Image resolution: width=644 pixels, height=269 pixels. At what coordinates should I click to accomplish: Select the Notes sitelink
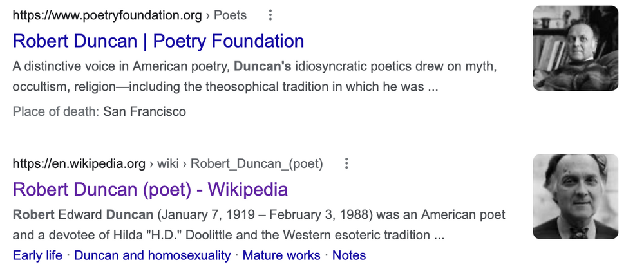point(349,255)
